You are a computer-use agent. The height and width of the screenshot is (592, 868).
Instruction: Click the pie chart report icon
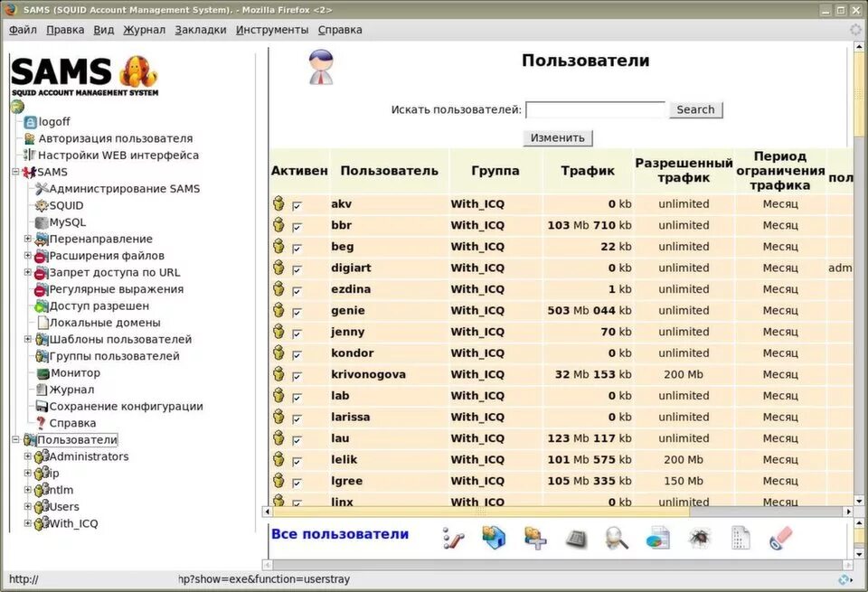[657, 538]
